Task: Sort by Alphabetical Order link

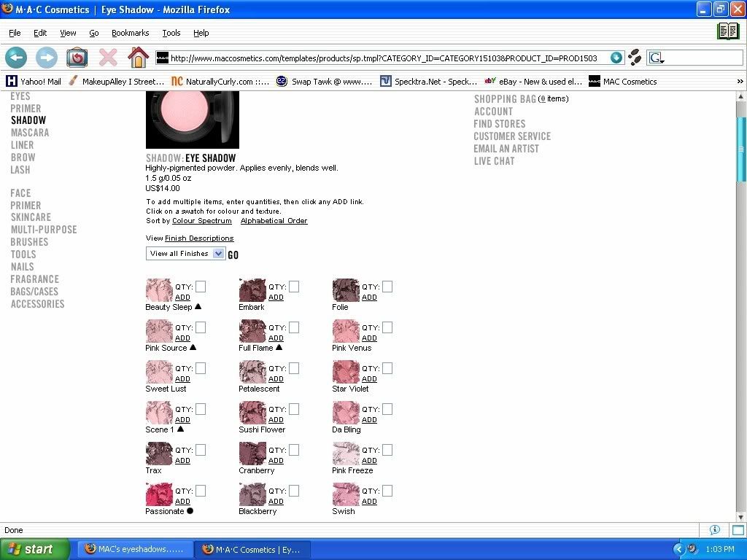Action: coord(274,221)
